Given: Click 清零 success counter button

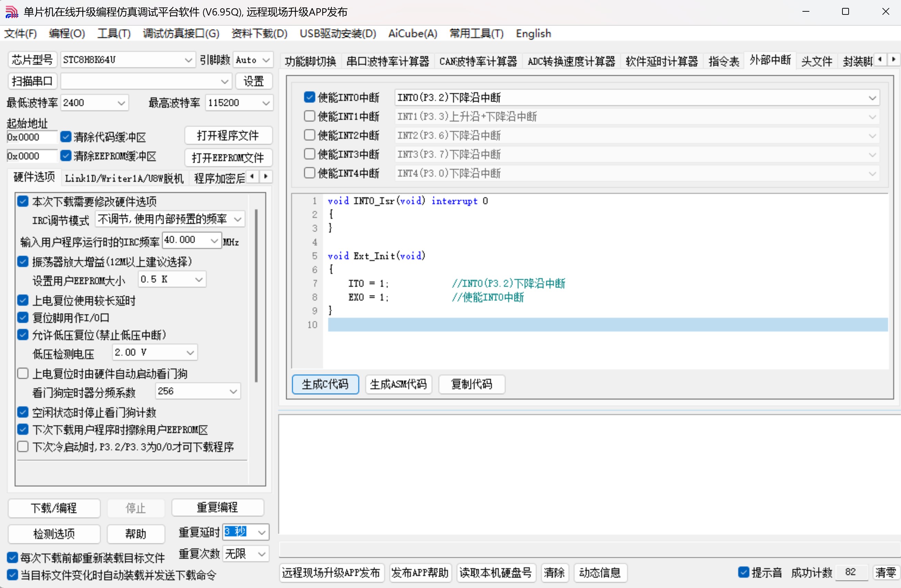Looking at the screenshot, I should pos(886,572).
